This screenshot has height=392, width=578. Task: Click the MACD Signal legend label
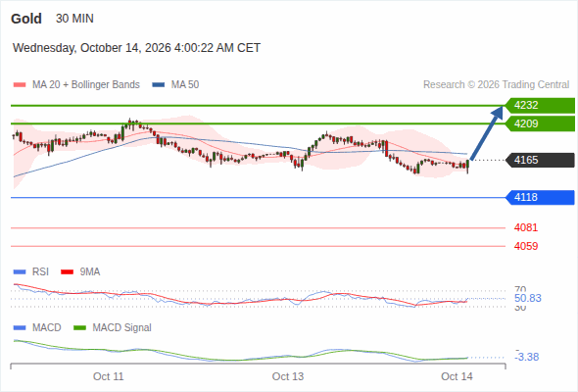pyautogui.click(x=121, y=328)
